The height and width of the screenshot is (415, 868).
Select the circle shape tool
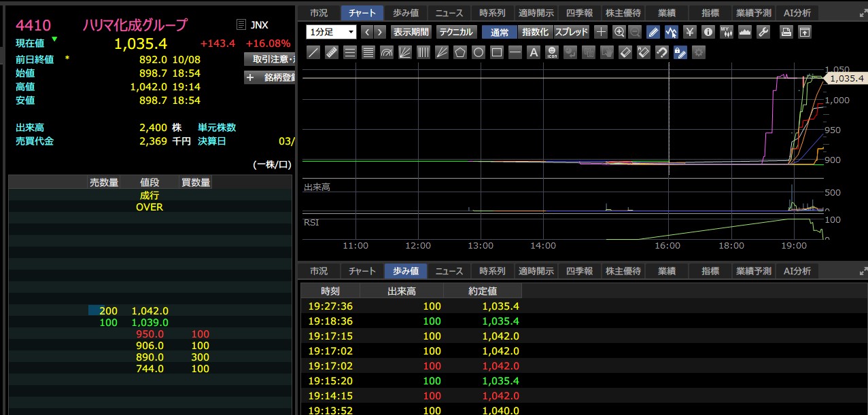click(x=479, y=52)
